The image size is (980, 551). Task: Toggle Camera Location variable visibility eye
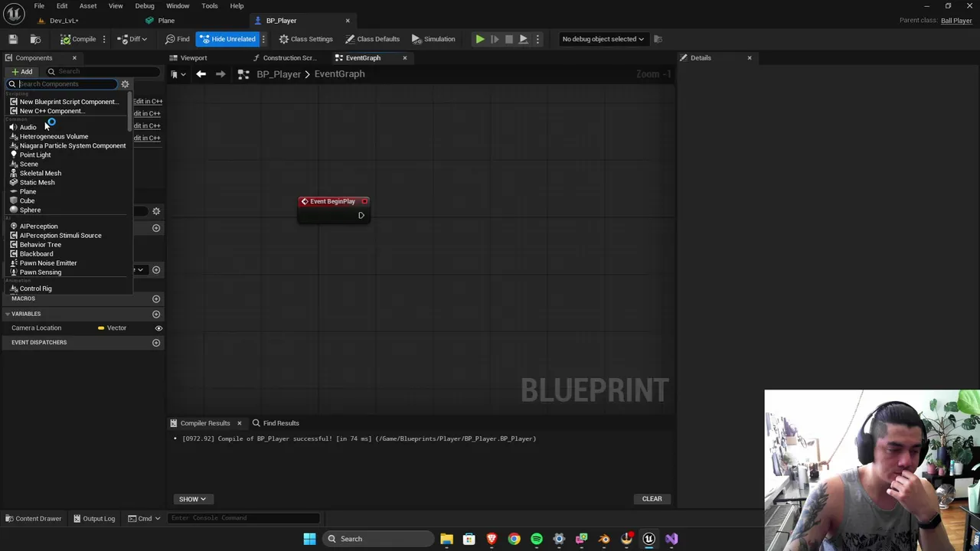coord(158,328)
